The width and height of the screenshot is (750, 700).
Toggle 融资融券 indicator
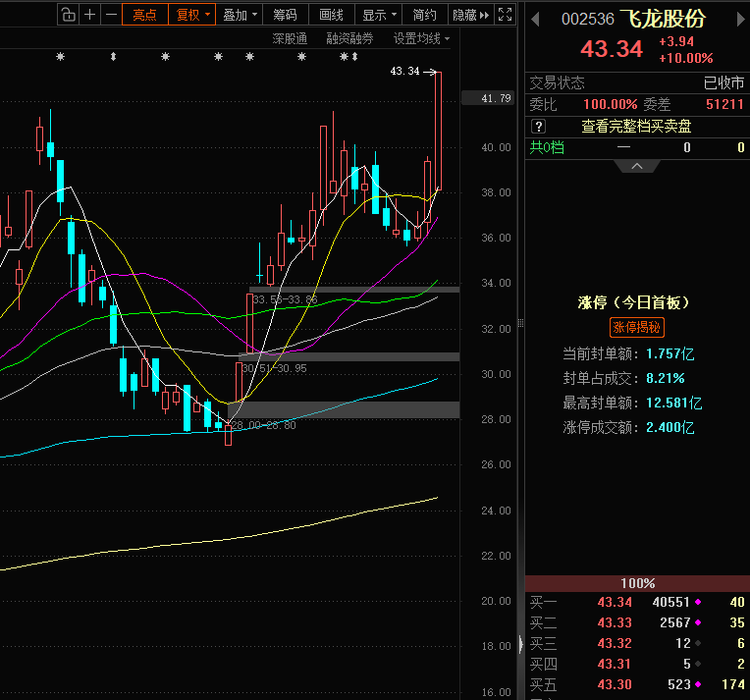[x=349, y=38]
